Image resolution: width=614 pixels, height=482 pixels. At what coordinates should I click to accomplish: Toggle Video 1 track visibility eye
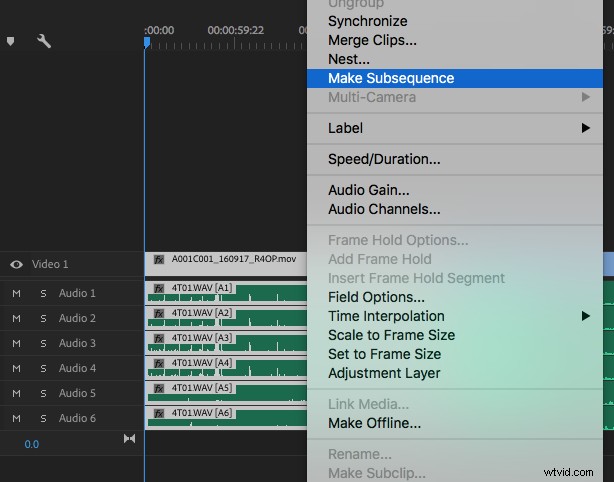coord(16,264)
